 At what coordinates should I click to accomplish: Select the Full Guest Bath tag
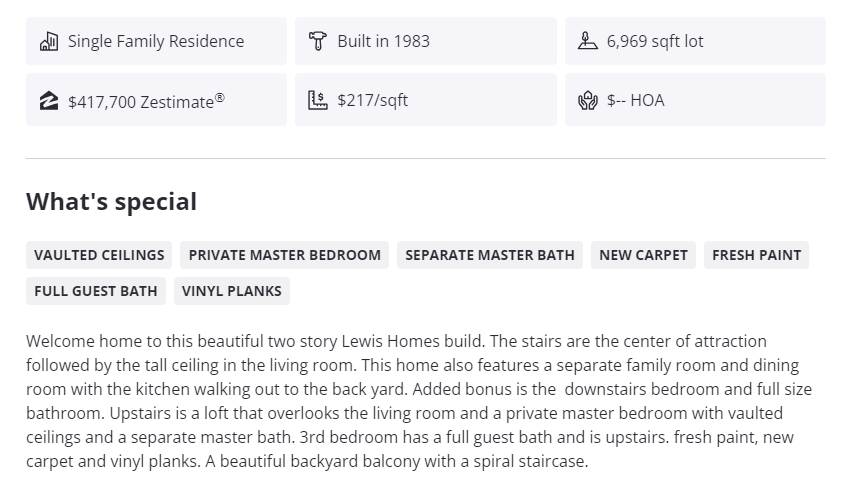[x=96, y=291]
